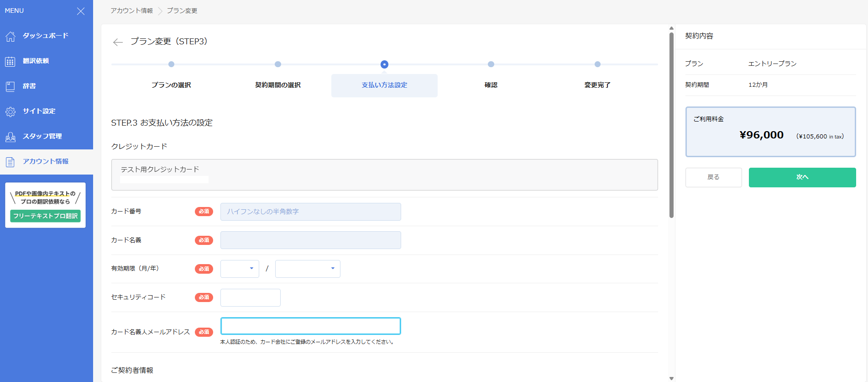
Task: Click the アカウント情報 breadcrumb link
Action: click(131, 11)
